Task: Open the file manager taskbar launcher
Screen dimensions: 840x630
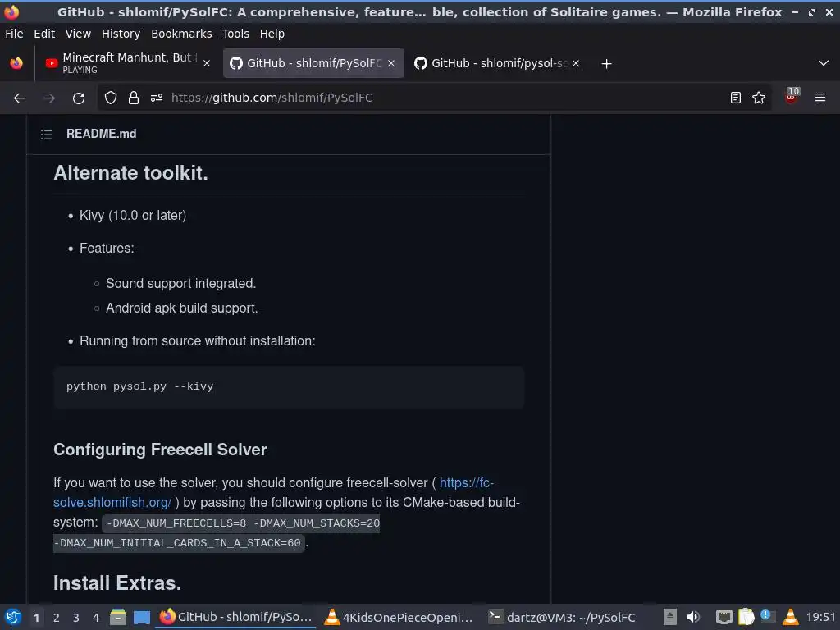Action: pos(118,617)
